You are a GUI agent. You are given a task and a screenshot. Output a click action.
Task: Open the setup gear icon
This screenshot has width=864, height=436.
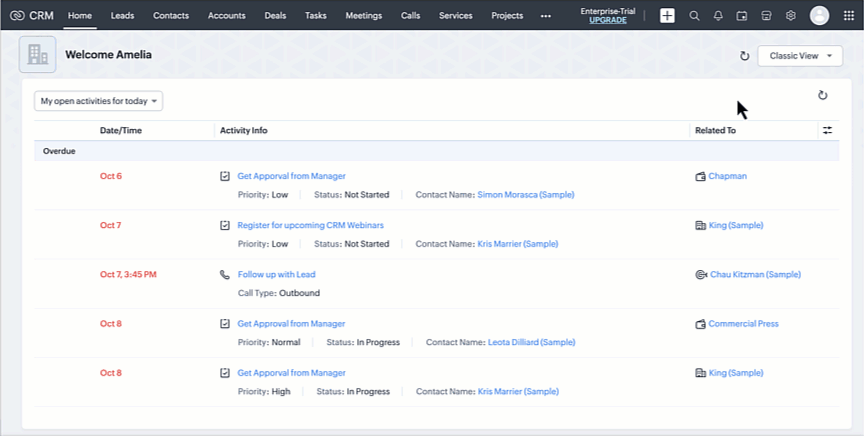click(790, 16)
